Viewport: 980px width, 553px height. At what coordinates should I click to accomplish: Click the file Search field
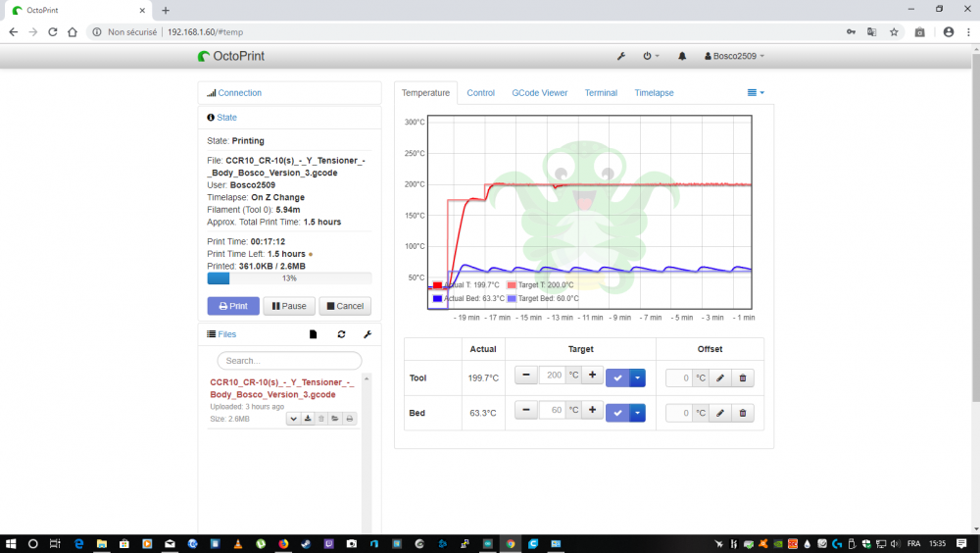(x=289, y=361)
